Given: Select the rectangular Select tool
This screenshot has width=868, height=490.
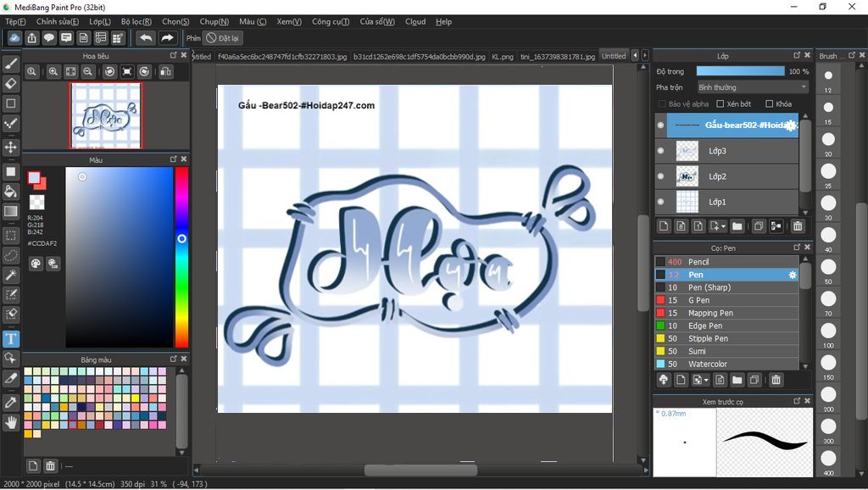Looking at the screenshot, I should [10, 236].
